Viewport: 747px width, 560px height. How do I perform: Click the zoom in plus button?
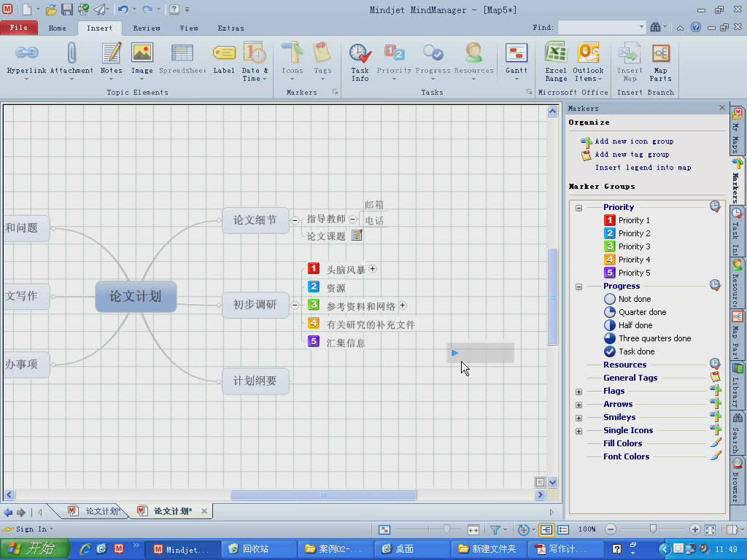point(694,529)
